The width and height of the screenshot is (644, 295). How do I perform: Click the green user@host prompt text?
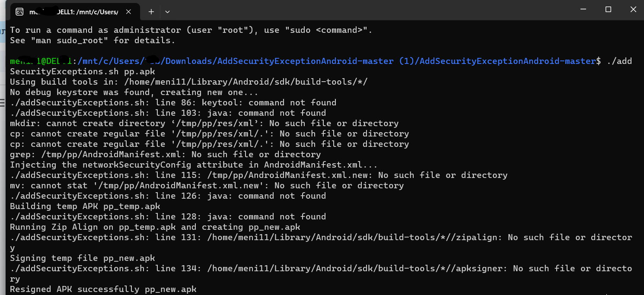(41, 61)
